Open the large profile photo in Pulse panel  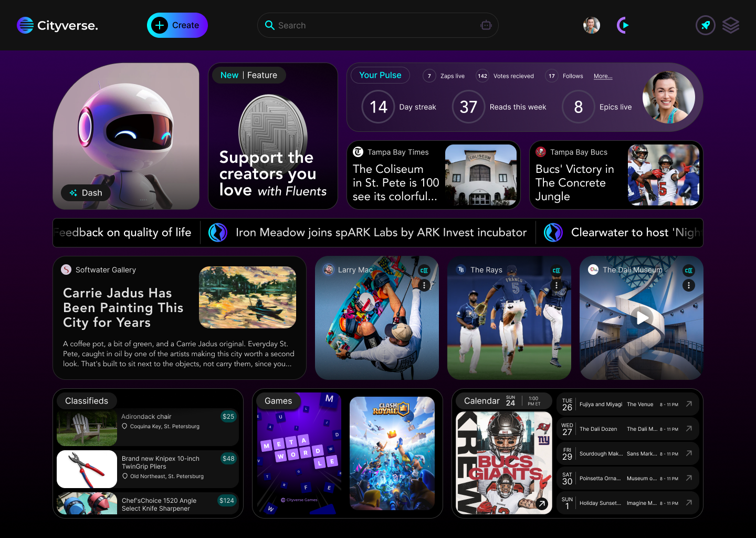coord(669,97)
